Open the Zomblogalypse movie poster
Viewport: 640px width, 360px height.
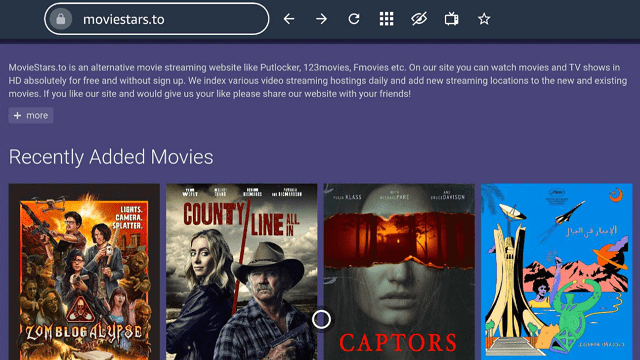pos(84,272)
